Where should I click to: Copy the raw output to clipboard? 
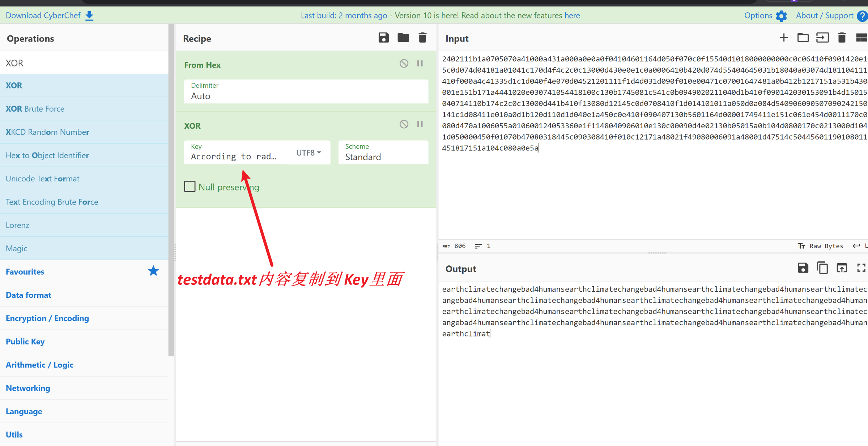[822, 268]
